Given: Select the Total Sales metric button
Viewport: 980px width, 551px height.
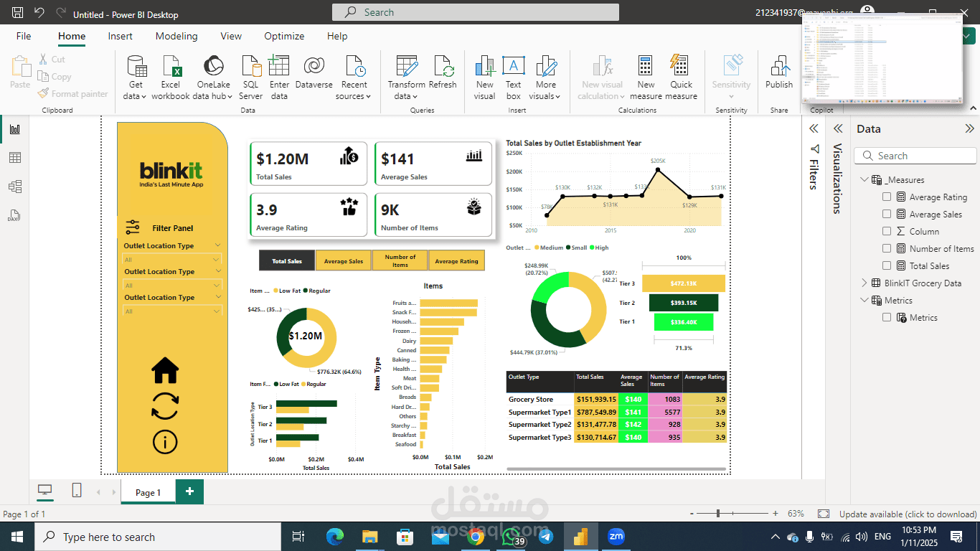Looking at the screenshot, I should point(287,261).
